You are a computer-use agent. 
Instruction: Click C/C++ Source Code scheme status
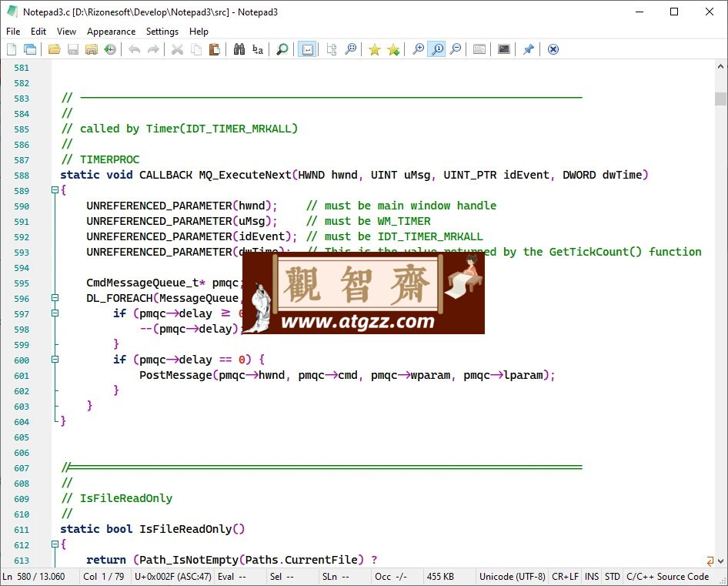[x=668, y=577]
